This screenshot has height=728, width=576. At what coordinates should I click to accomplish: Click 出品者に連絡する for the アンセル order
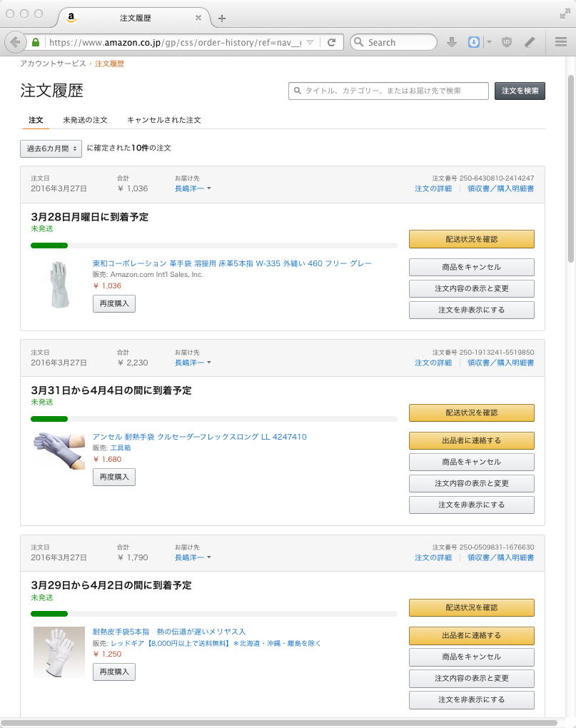[471, 440]
